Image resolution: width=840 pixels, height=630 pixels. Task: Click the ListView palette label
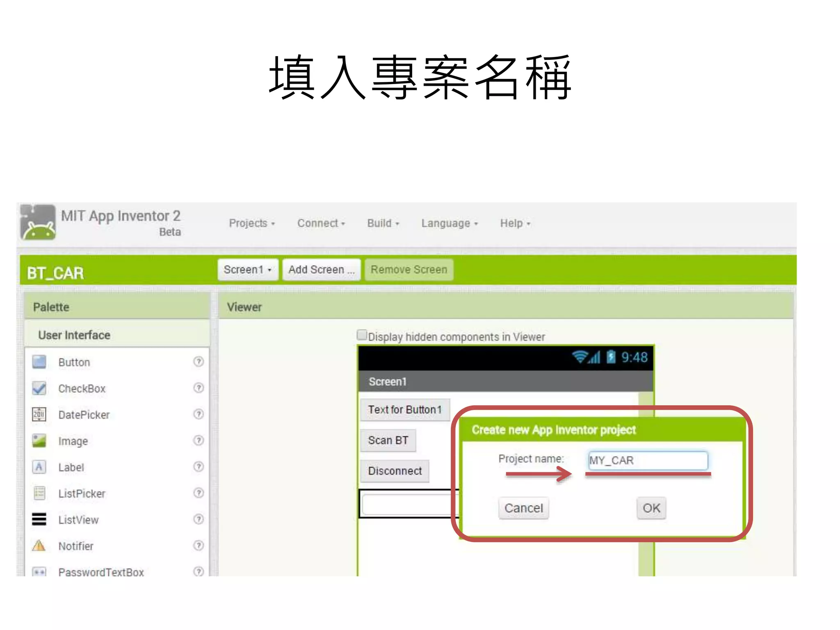pos(78,520)
